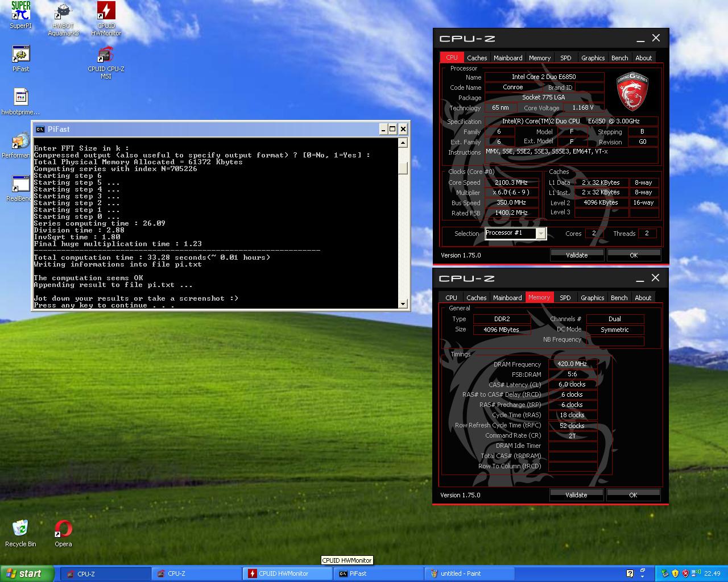Screen dimensions: 728x582
Task: Click PiFast scrollbar down arrow
Action: pyautogui.click(x=403, y=304)
